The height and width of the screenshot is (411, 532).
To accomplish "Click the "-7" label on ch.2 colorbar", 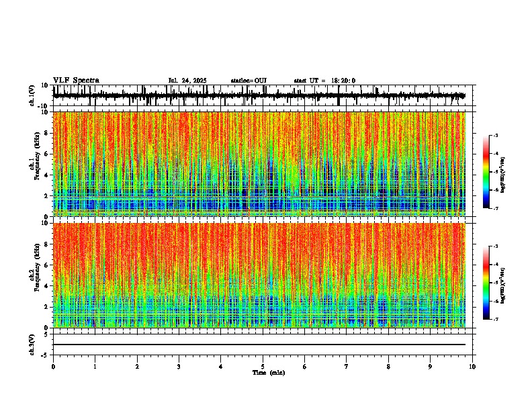I will click(495, 319).
